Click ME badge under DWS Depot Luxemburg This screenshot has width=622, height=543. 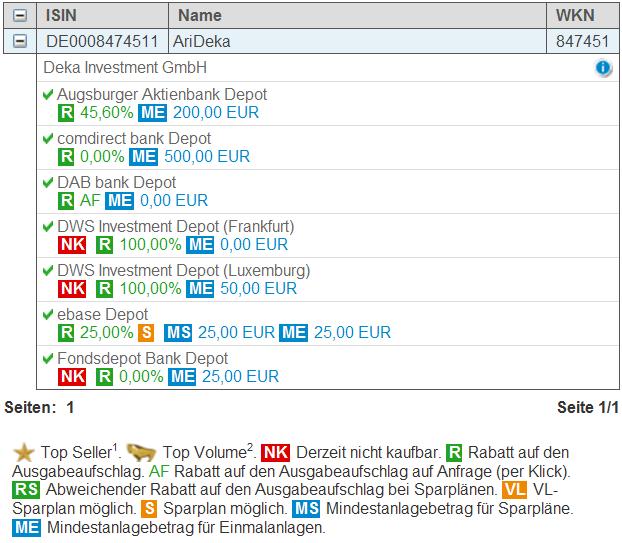click(200, 289)
